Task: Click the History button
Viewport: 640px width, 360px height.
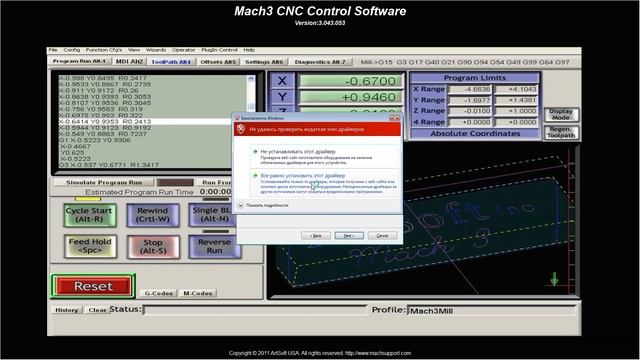Action: tap(67, 310)
